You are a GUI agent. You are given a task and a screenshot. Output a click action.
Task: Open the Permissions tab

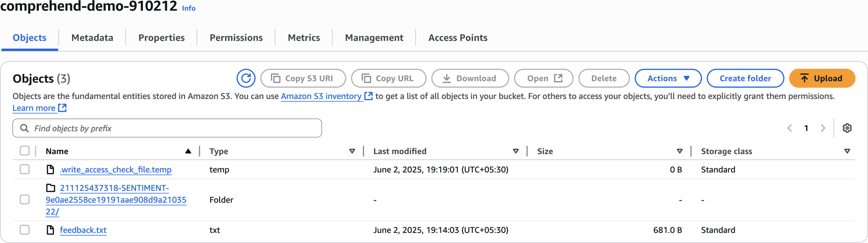pyautogui.click(x=236, y=37)
